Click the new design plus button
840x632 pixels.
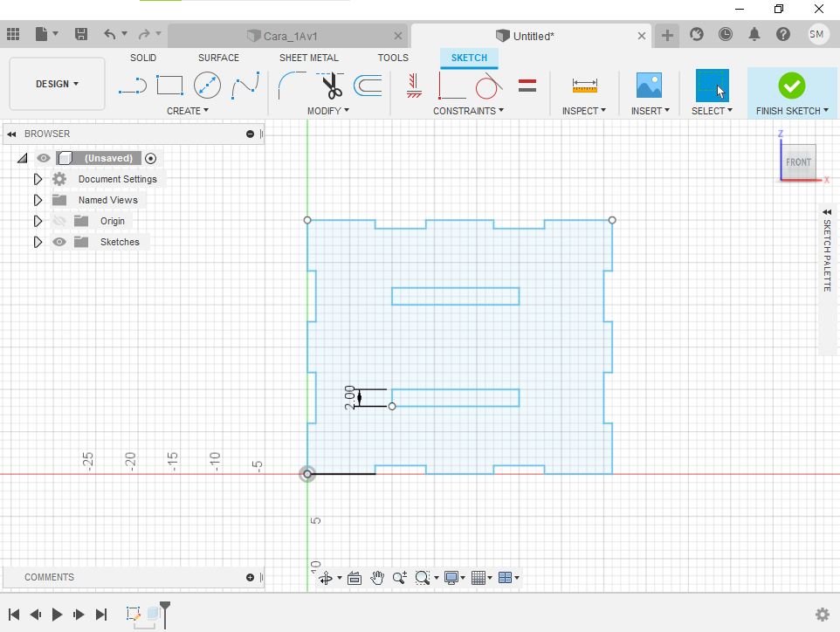coord(667,36)
